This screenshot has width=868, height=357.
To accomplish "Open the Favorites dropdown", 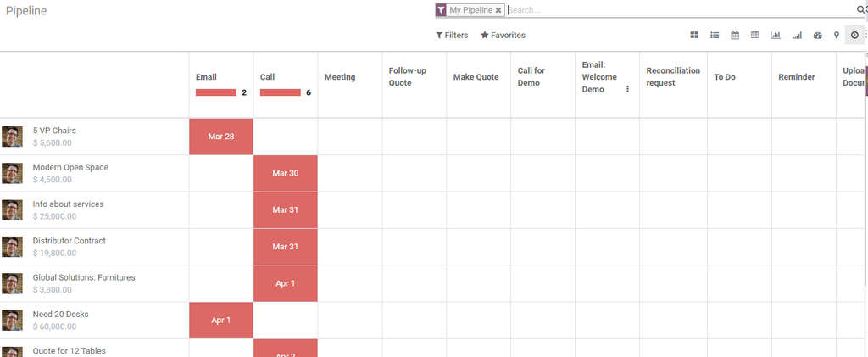I will point(503,36).
